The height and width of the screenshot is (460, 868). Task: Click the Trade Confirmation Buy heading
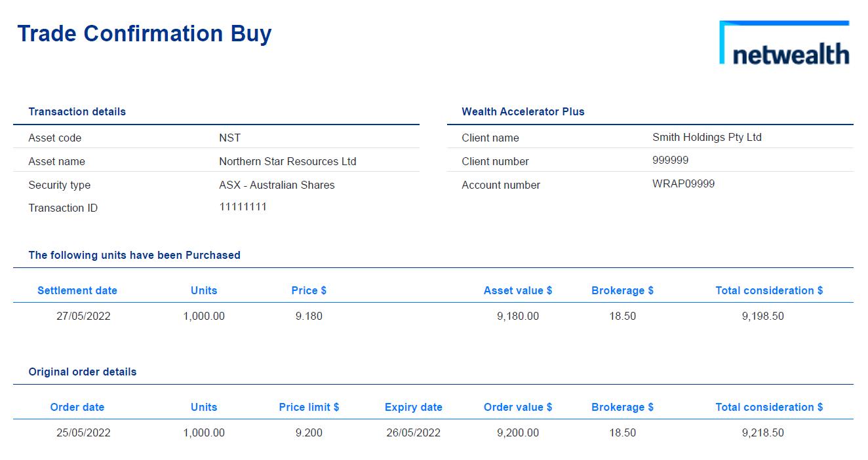click(144, 33)
